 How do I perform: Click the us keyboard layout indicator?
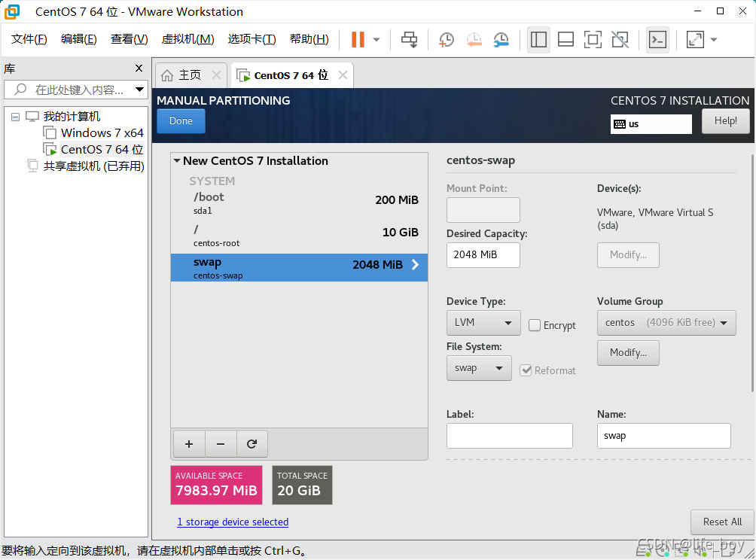click(651, 124)
